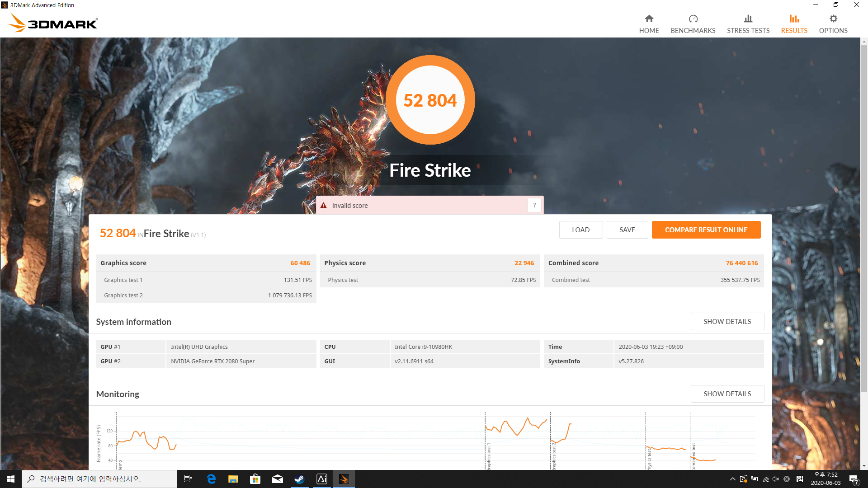Open Microsoft Edge from taskbar
Image resolution: width=868 pixels, height=488 pixels.
coord(211,479)
